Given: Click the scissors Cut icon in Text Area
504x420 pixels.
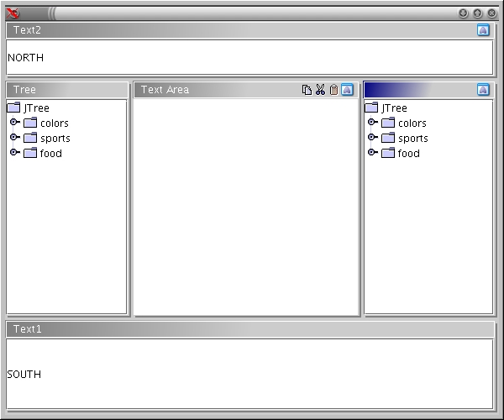Looking at the screenshot, I should tap(320, 90).
